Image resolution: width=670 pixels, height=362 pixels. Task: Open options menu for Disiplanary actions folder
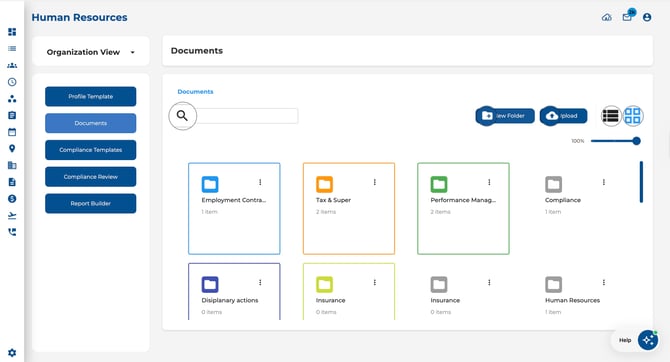(260, 283)
